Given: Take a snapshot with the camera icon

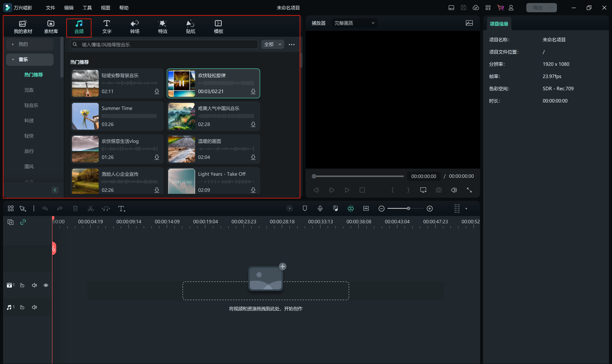Looking at the screenshot, I should point(439,190).
